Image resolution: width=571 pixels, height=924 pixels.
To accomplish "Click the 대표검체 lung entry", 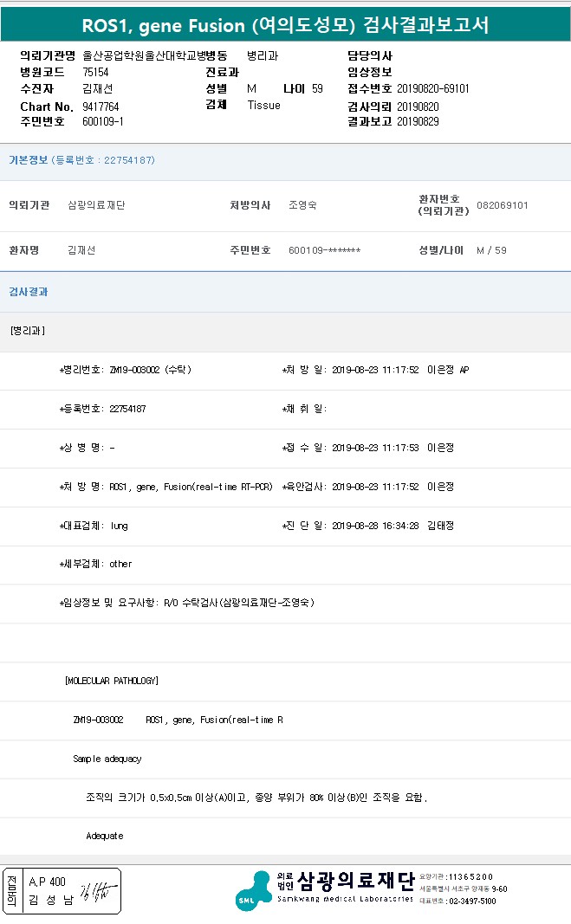I will coord(94,525).
